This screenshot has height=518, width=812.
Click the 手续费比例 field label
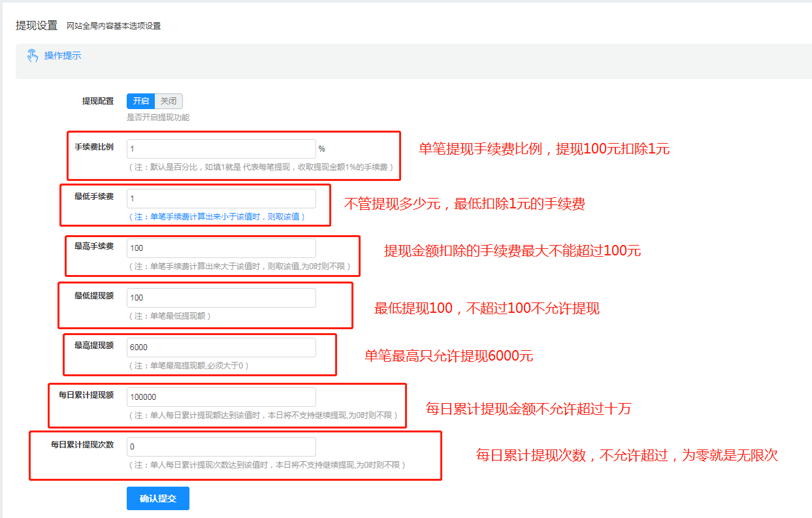coord(94,147)
